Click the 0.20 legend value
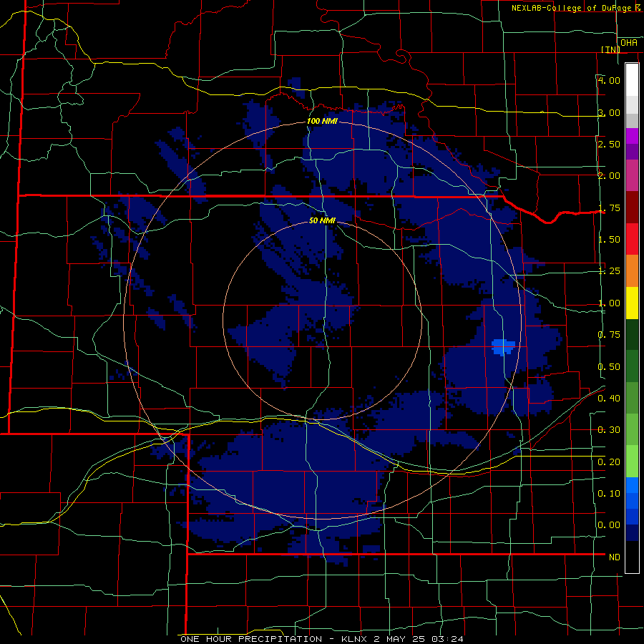The height and width of the screenshot is (644, 644). (x=609, y=462)
